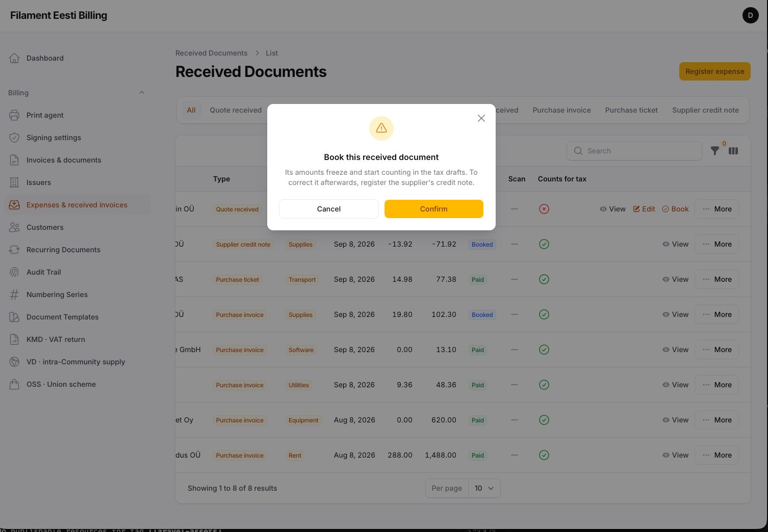Screen dimensions: 768x532
Task: Click the Scan column header
Action: pyautogui.click(x=517, y=179)
